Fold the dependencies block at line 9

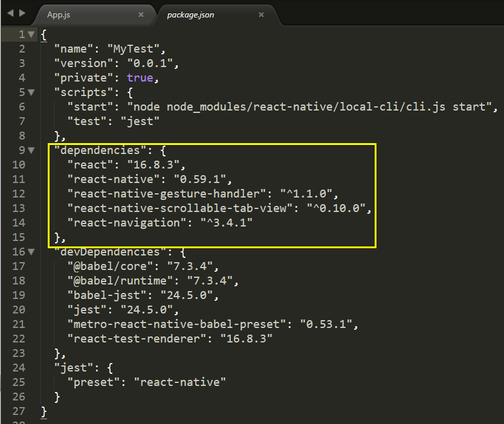pyautogui.click(x=31, y=150)
